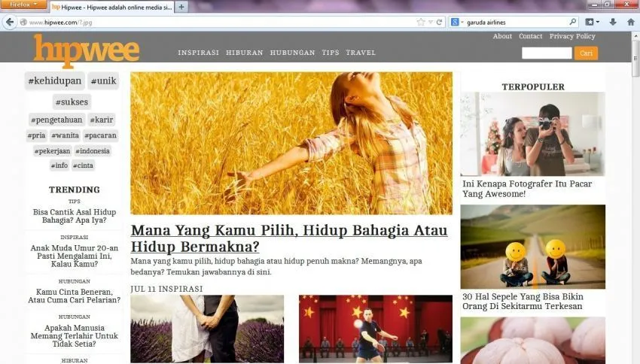Click the orange Cari search button
640x364 pixels.
coord(586,53)
